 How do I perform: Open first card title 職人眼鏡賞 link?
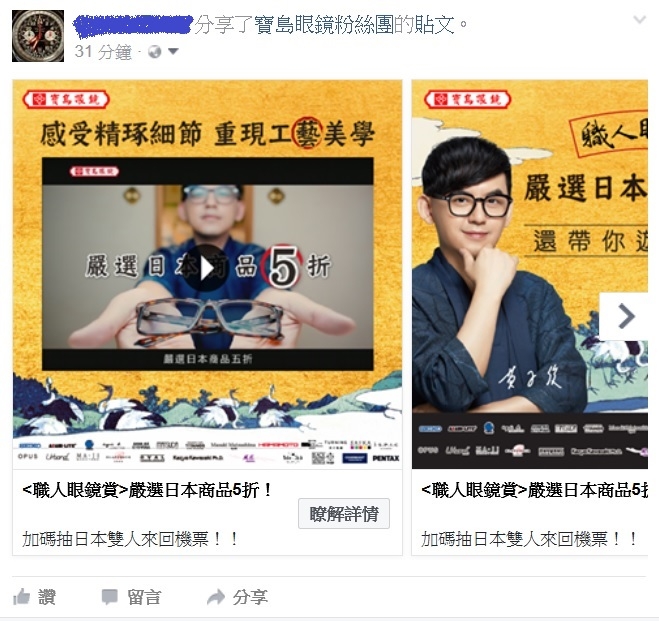[147, 490]
